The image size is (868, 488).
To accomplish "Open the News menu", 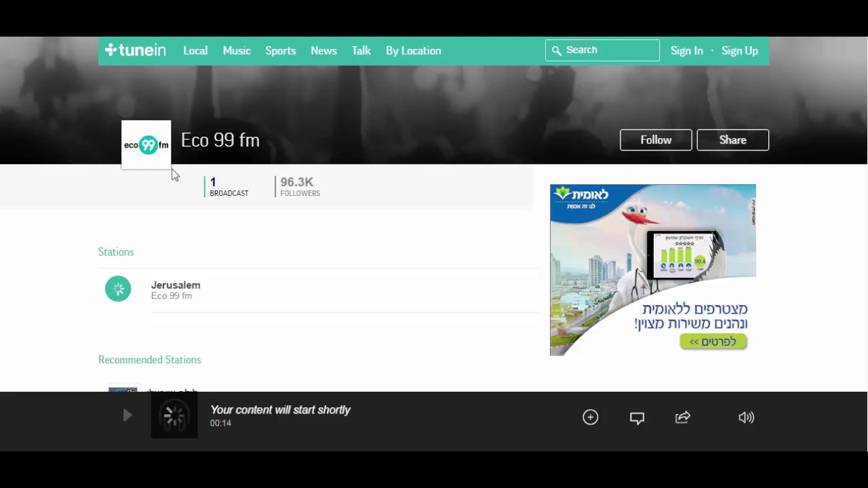I will (323, 51).
